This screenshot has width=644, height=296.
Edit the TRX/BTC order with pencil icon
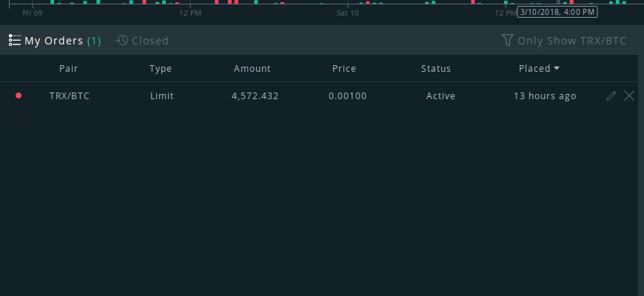click(x=611, y=95)
